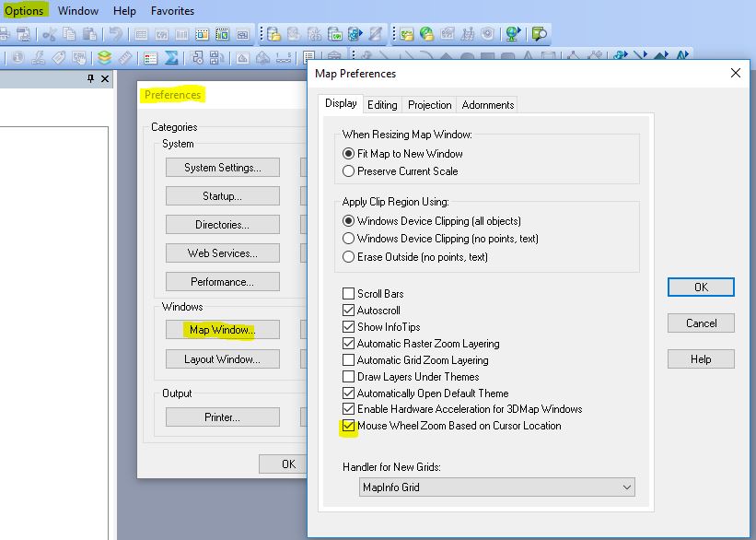Image resolution: width=756 pixels, height=540 pixels.
Task: Open the Options menu
Action: click(24, 11)
